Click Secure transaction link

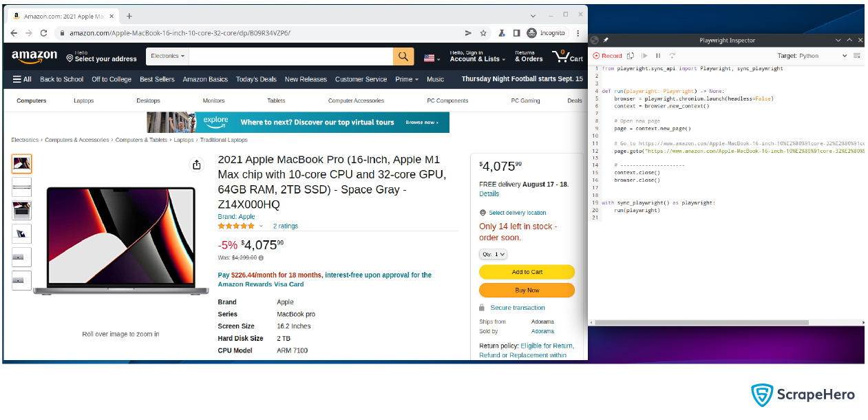(518, 308)
